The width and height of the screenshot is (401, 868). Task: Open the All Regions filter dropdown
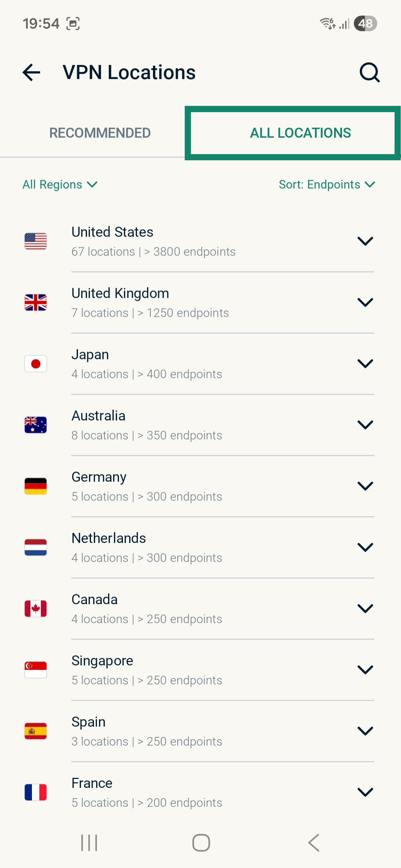tap(60, 184)
